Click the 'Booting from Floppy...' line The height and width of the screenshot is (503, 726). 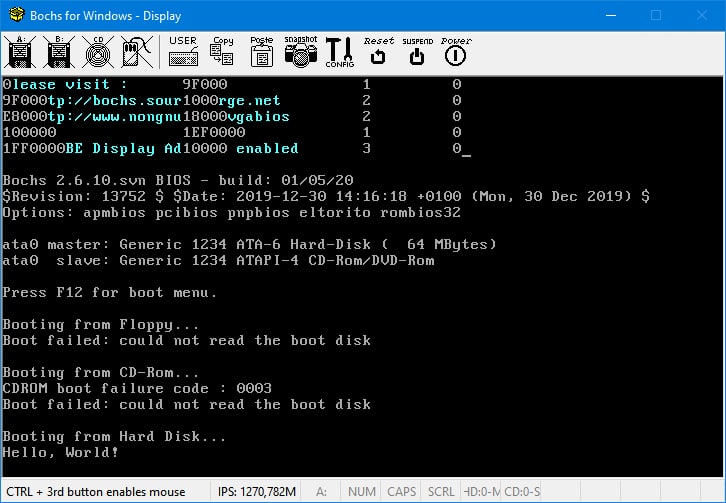100,324
